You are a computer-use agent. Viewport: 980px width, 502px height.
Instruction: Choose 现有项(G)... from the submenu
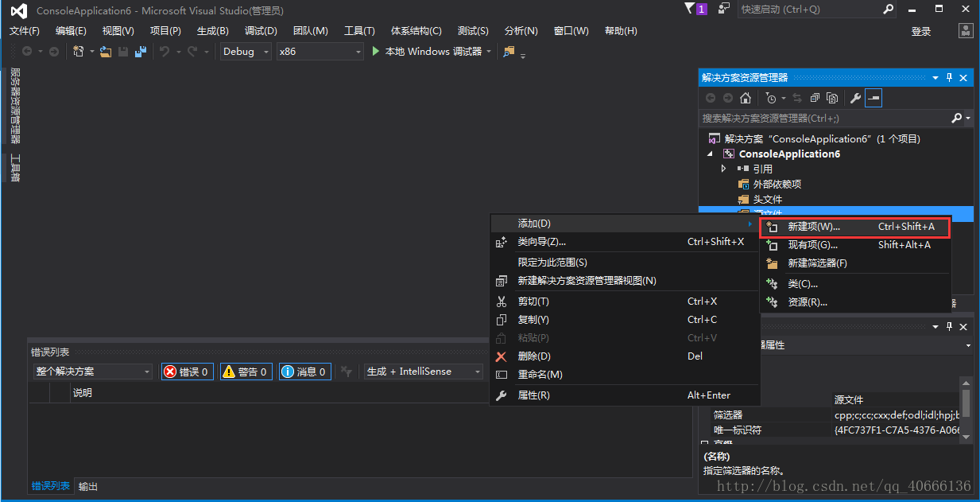coord(855,245)
